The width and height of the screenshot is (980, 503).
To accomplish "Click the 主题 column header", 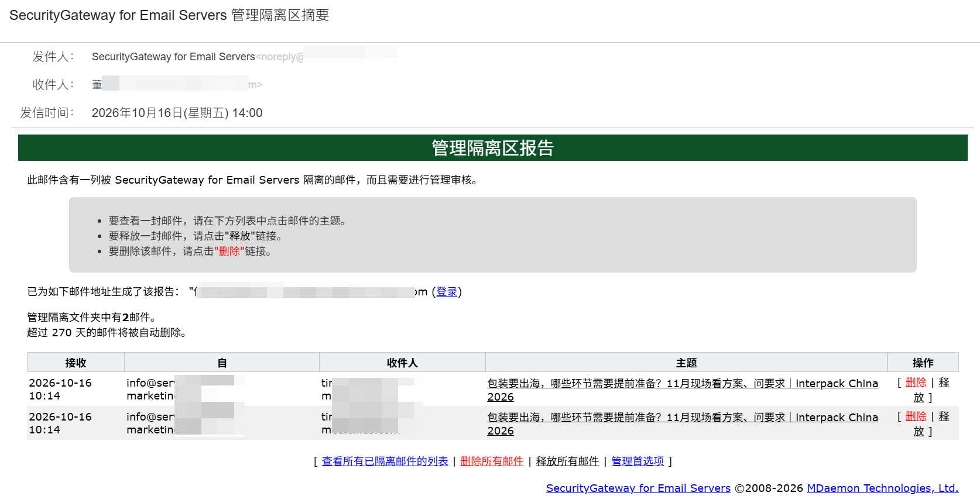I will 686,363.
